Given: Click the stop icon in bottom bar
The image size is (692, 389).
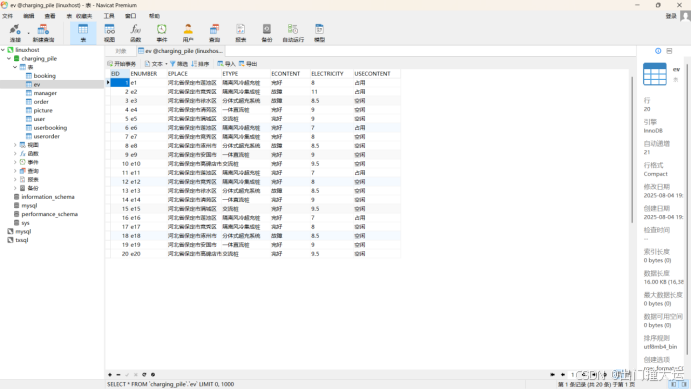Looking at the screenshot, I should point(153,375).
